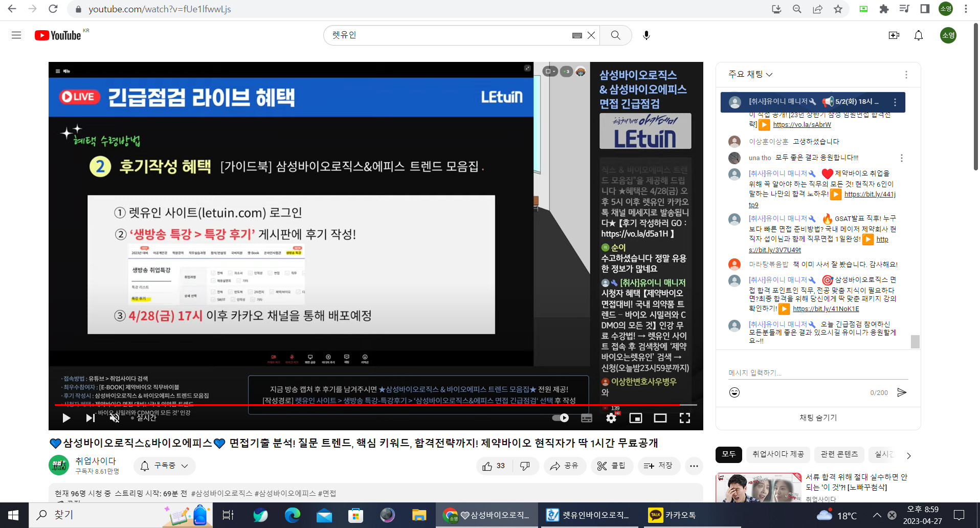The width and height of the screenshot is (980, 528).
Task: Click the voice search microphone icon
Action: pyautogui.click(x=647, y=35)
